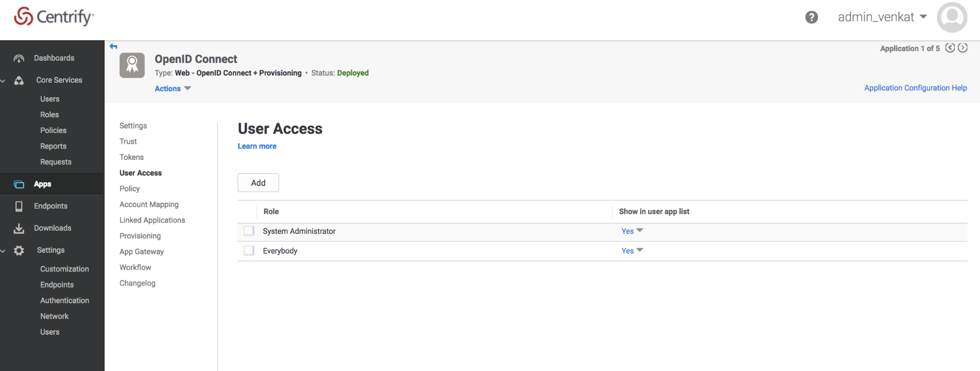The height and width of the screenshot is (371, 980).
Task: Click the blue back arrow icon
Action: point(114,47)
